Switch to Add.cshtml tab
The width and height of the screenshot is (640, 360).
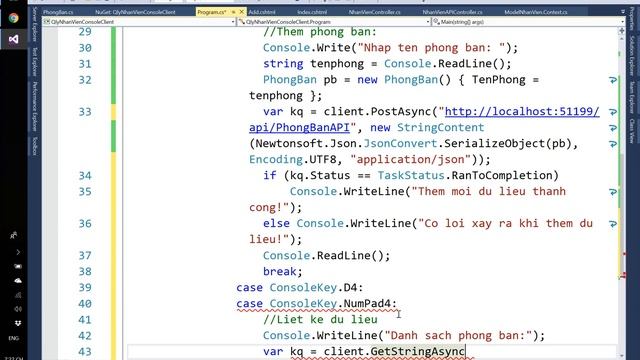[x=262, y=12]
